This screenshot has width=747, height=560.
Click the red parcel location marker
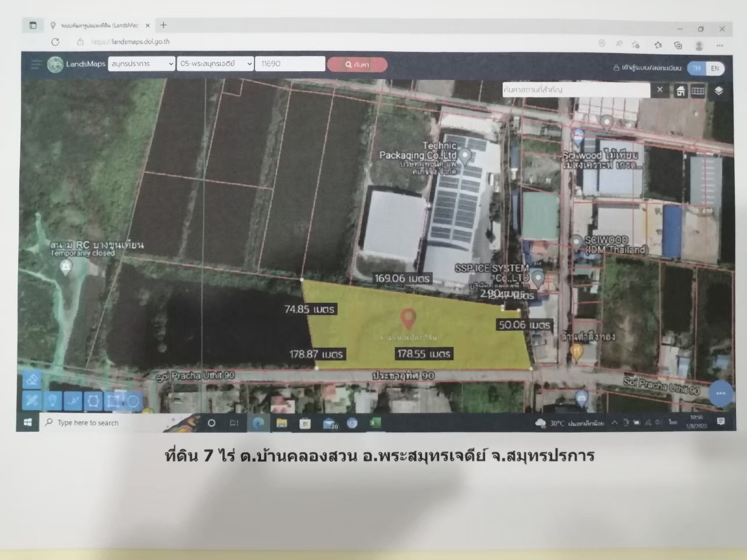point(408,319)
